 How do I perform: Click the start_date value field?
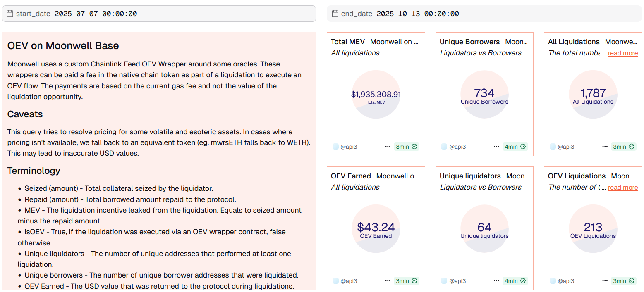[x=96, y=14]
